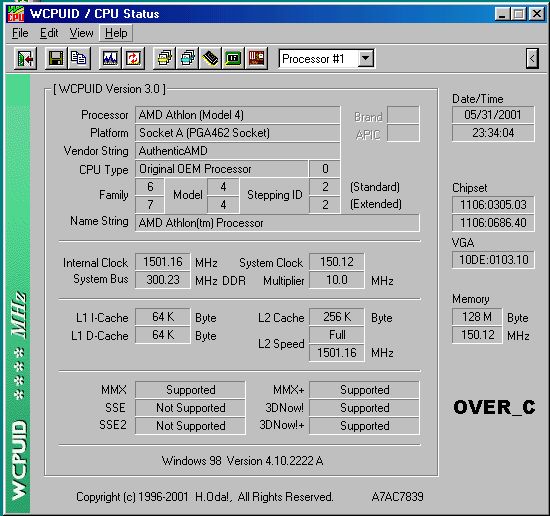Click the empty APIC field
This screenshot has width=550, height=516.
[403, 133]
